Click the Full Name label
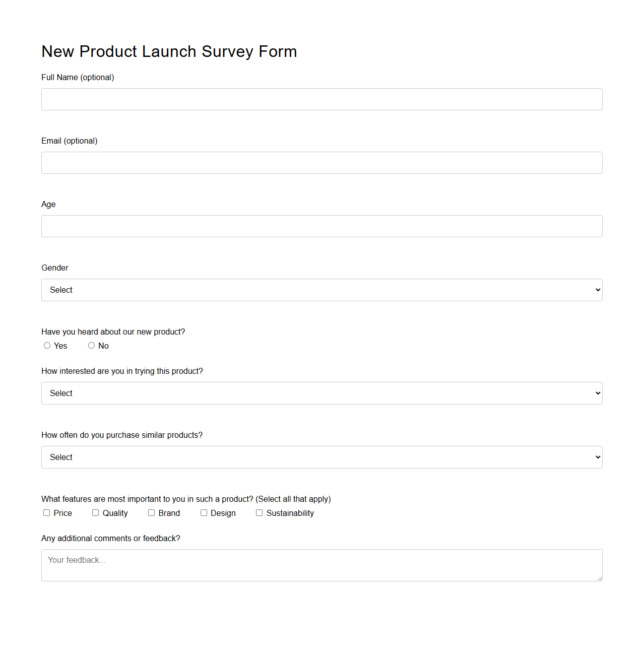This screenshot has height=655, width=644. pyautogui.click(x=77, y=77)
